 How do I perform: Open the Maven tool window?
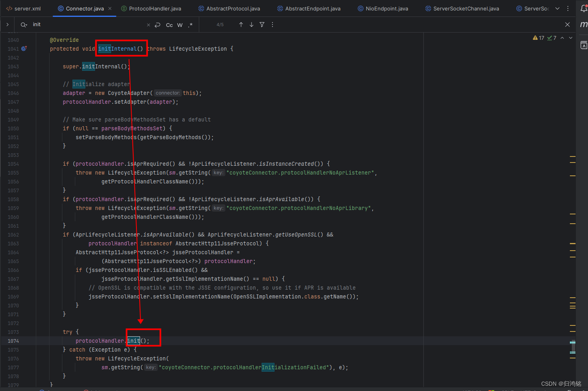(584, 25)
